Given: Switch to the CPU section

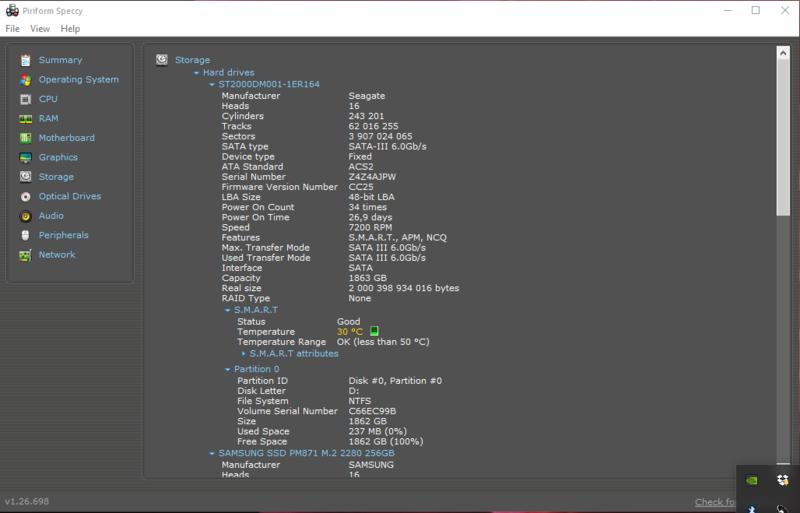Looking at the screenshot, I should pyautogui.click(x=48, y=99).
